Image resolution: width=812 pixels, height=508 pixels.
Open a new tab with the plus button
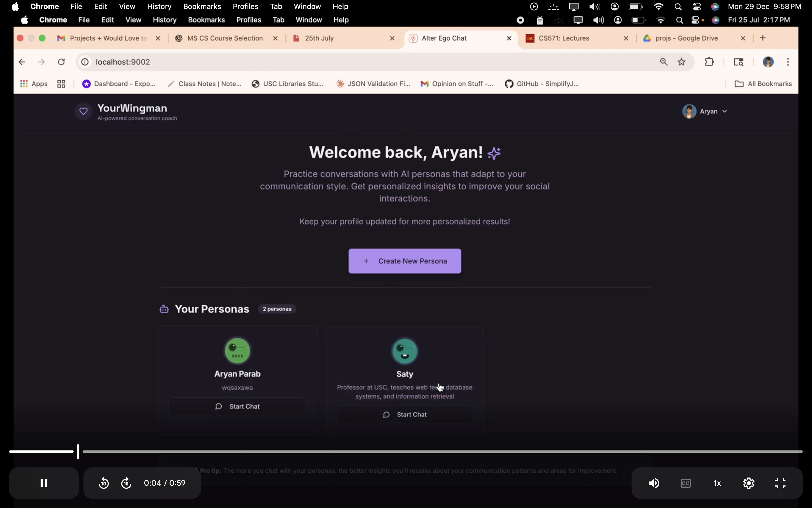(x=763, y=38)
